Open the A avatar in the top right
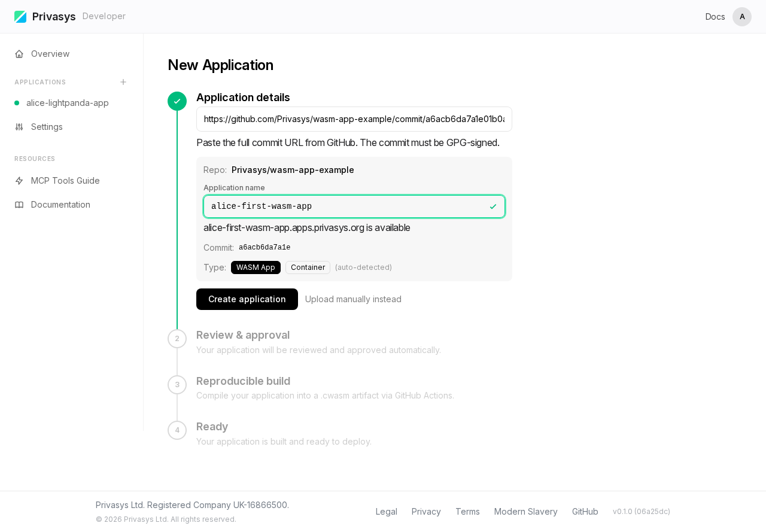766x532 pixels. pos(742,16)
